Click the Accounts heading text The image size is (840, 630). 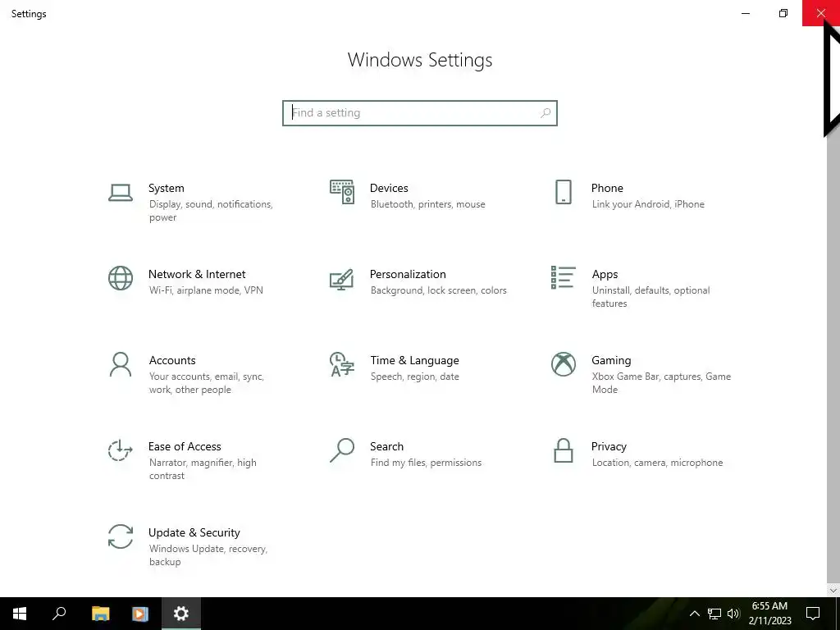point(172,361)
